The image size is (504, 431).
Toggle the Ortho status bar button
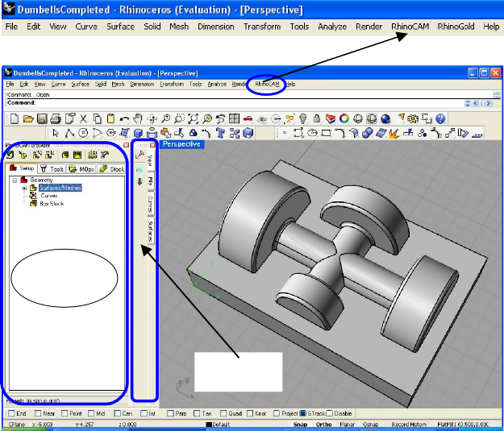click(x=323, y=425)
